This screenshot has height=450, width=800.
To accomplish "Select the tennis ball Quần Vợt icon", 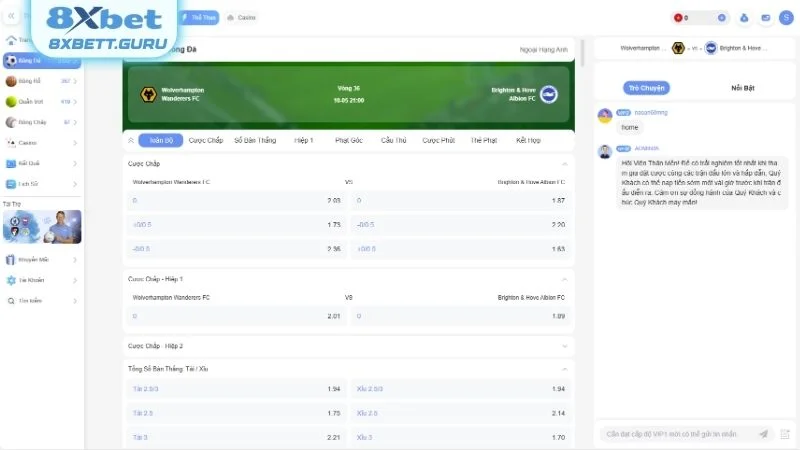I will [11, 102].
